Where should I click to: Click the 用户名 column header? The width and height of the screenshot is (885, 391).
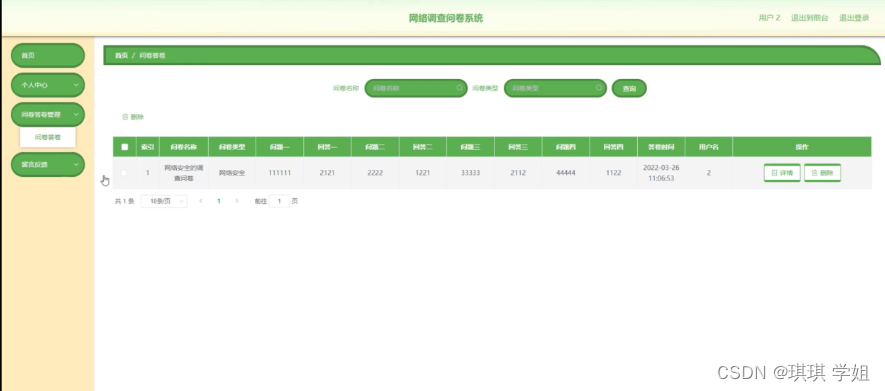click(x=709, y=147)
